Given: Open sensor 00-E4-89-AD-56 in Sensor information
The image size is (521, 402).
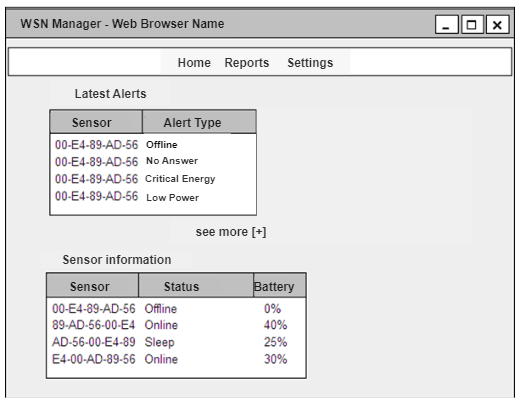Looking at the screenshot, I should 94,309.
